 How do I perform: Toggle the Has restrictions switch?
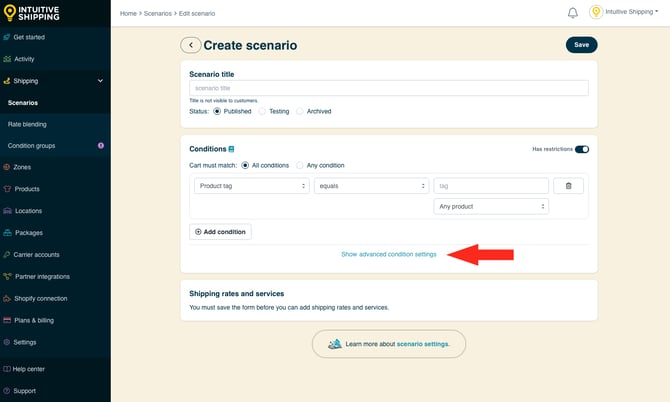(582, 149)
